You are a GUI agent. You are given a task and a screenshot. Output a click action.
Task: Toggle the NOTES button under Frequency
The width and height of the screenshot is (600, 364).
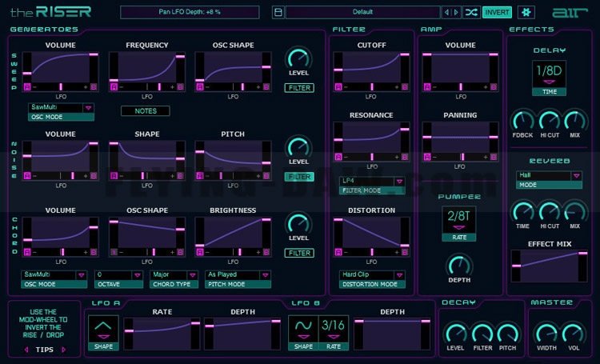146,111
